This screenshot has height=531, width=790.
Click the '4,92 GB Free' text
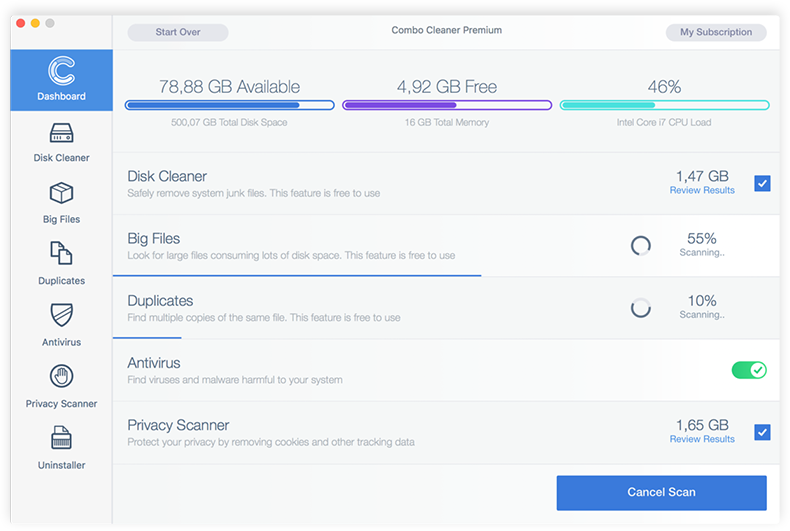[447, 87]
